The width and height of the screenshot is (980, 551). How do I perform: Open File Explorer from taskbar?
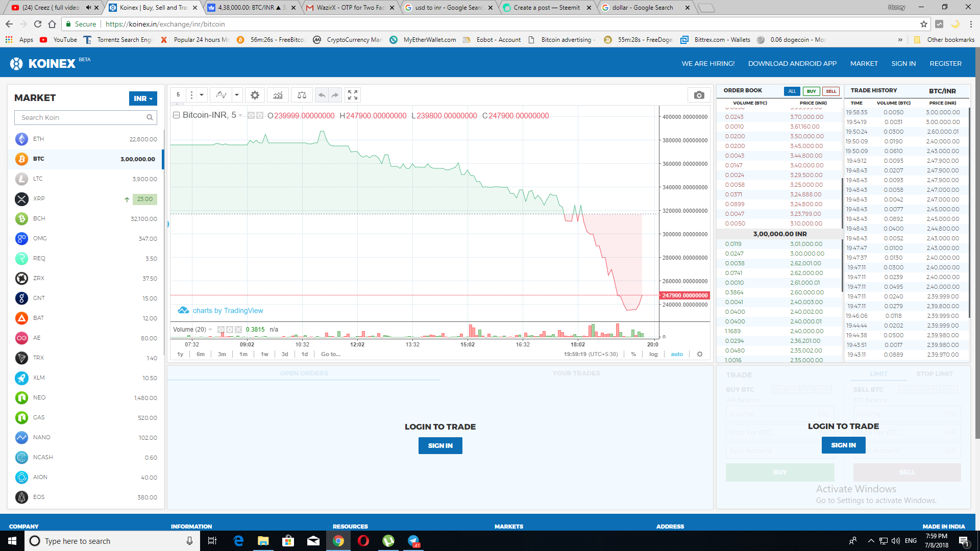pos(263,541)
